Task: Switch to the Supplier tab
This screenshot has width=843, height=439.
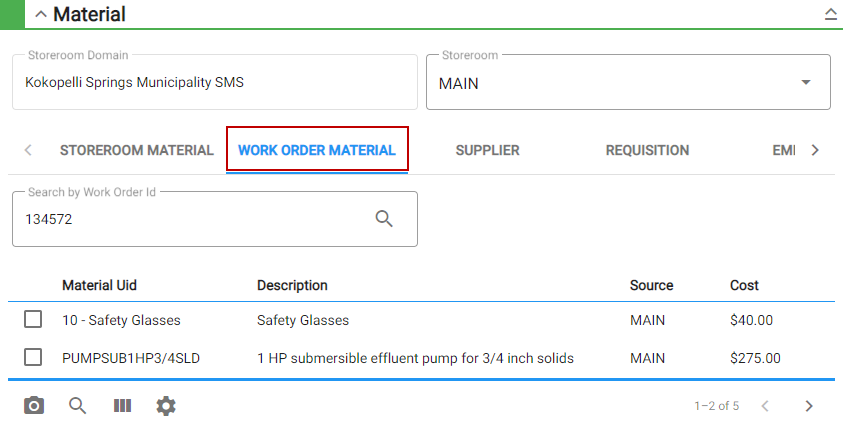Action: pyautogui.click(x=488, y=150)
